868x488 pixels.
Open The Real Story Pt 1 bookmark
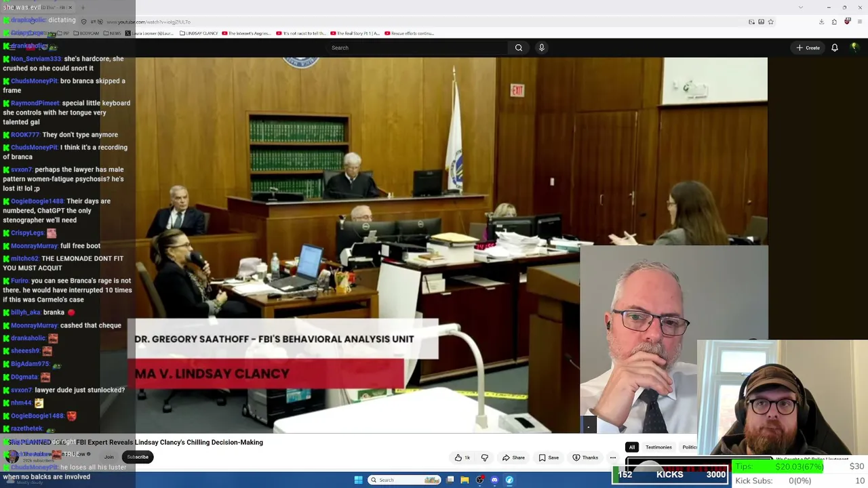(355, 33)
